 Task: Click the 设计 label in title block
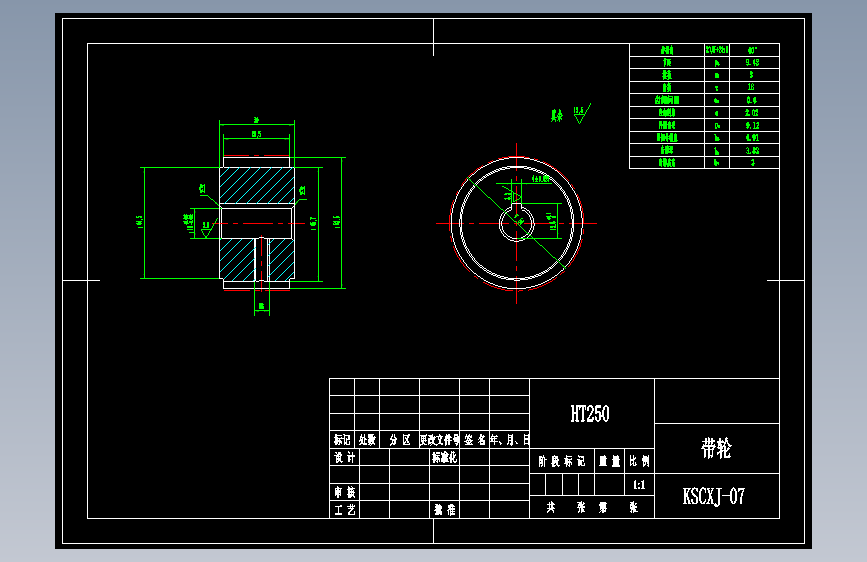[344, 457]
